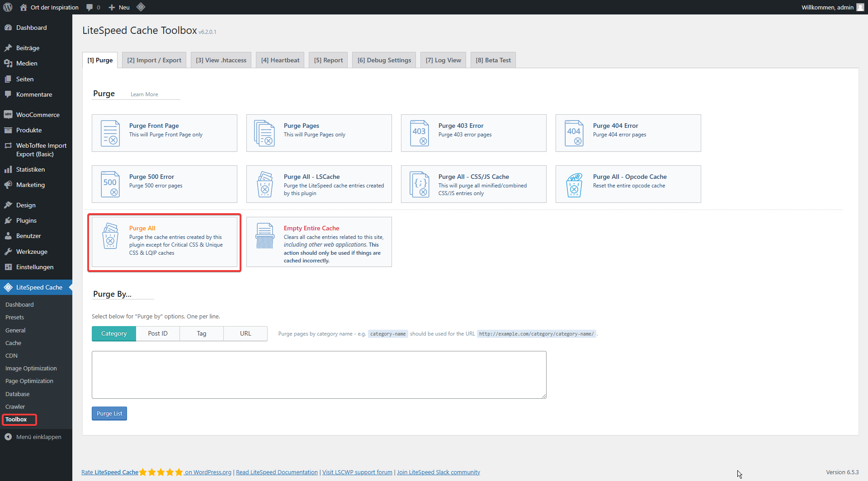The height and width of the screenshot is (481, 868).
Task: Click the 403 error purge icon
Action: 420,133
